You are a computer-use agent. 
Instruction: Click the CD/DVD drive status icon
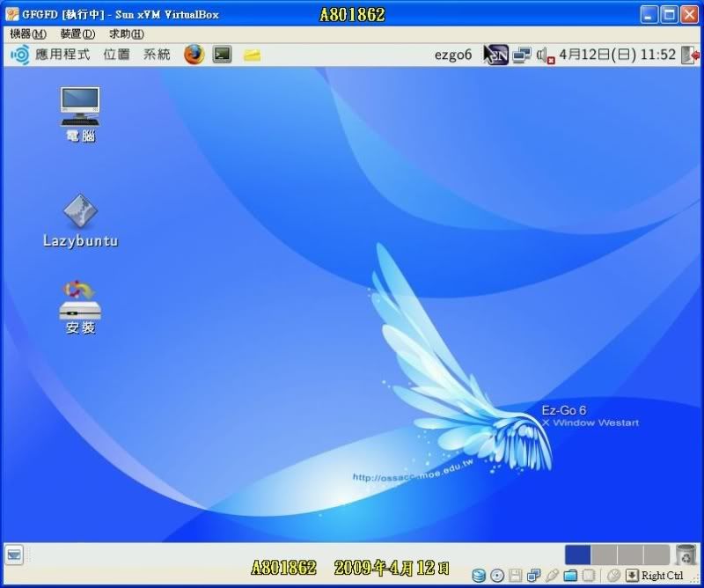tap(497, 576)
